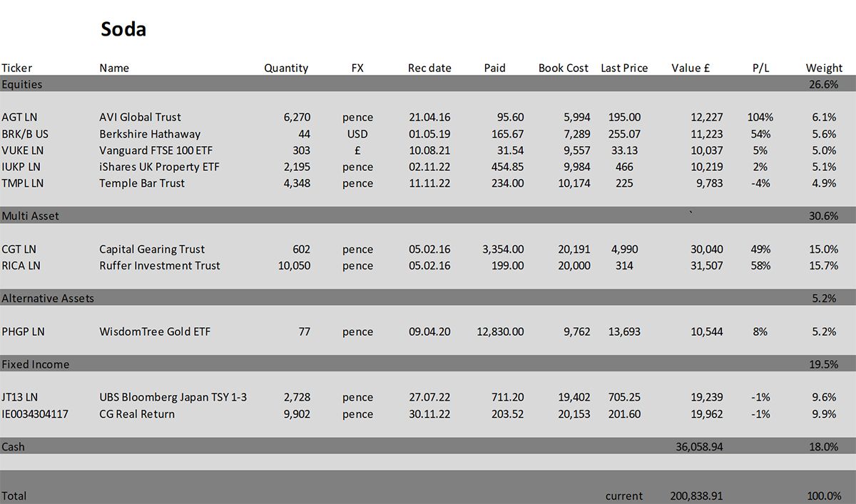The width and height of the screenshot is (856, 504).
Task: Select Fixed Income weight 19.5%
Action: click(823, 364)
